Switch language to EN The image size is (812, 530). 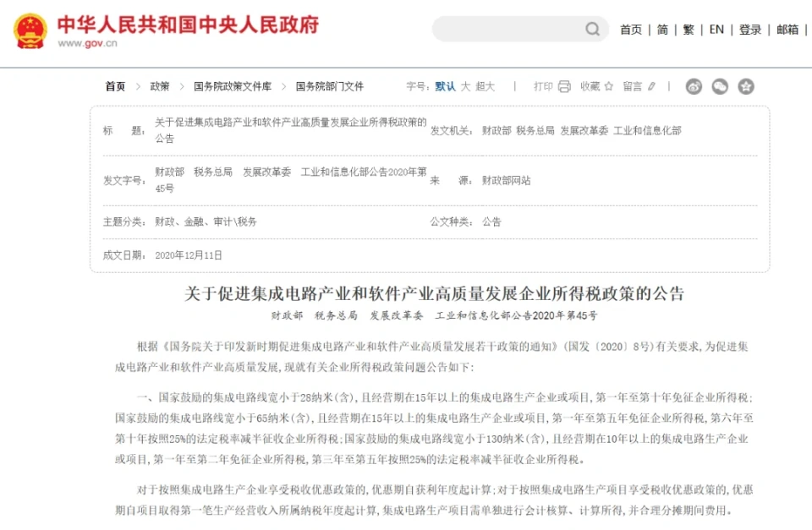click(x=716, y=30)
